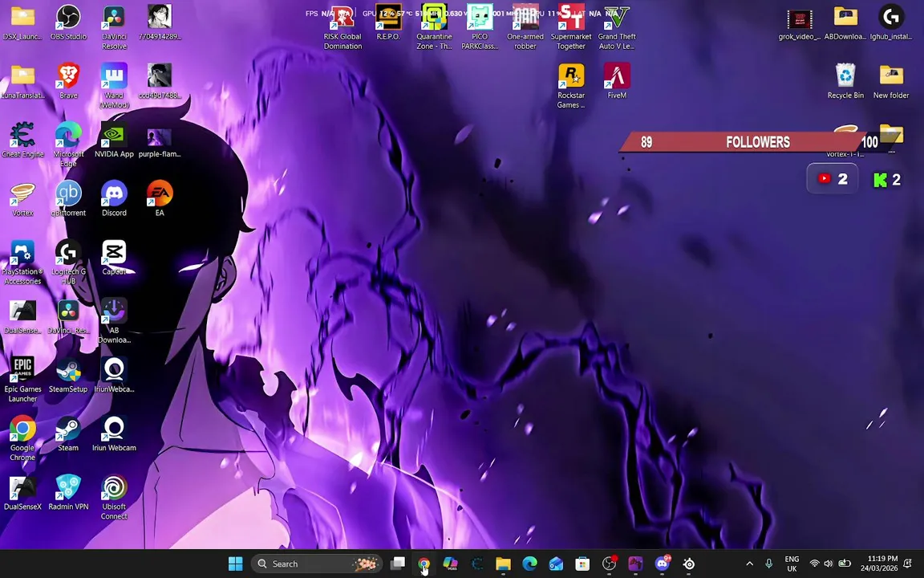Viewport: 924px width, 578px height.
Task: Expand the hidden system tray icons
Action: [750, 564]
